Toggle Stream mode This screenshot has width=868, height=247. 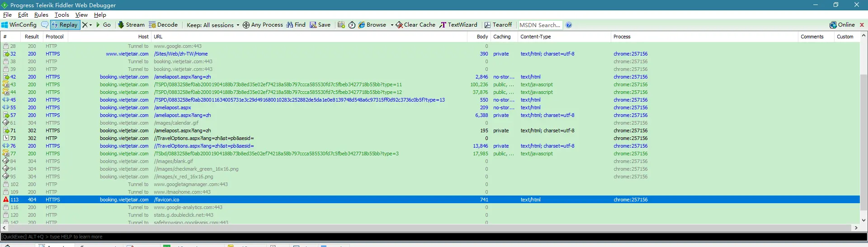[x=131, y=25]
